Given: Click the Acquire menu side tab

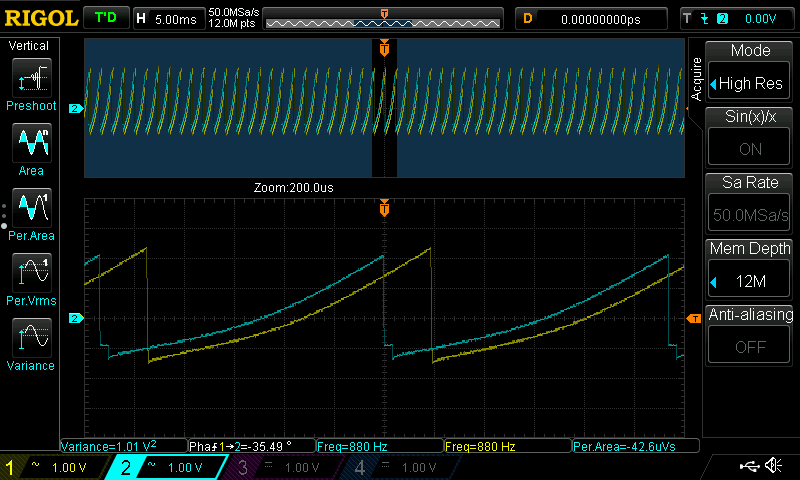Looking at the screenshot, I should pos(696,80).
